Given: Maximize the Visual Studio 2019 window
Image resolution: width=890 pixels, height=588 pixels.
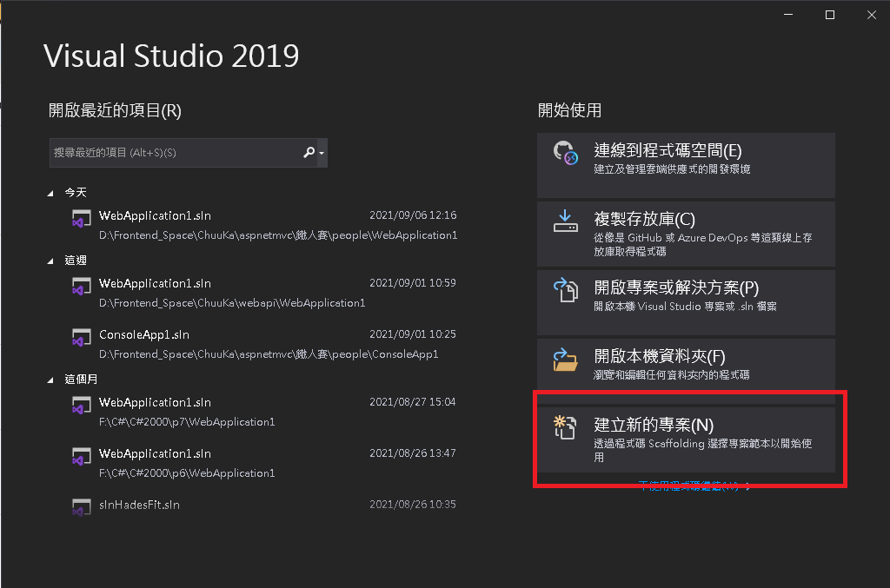Looking at the screenshot, I should pyautogui.click(x=830, y=15).
